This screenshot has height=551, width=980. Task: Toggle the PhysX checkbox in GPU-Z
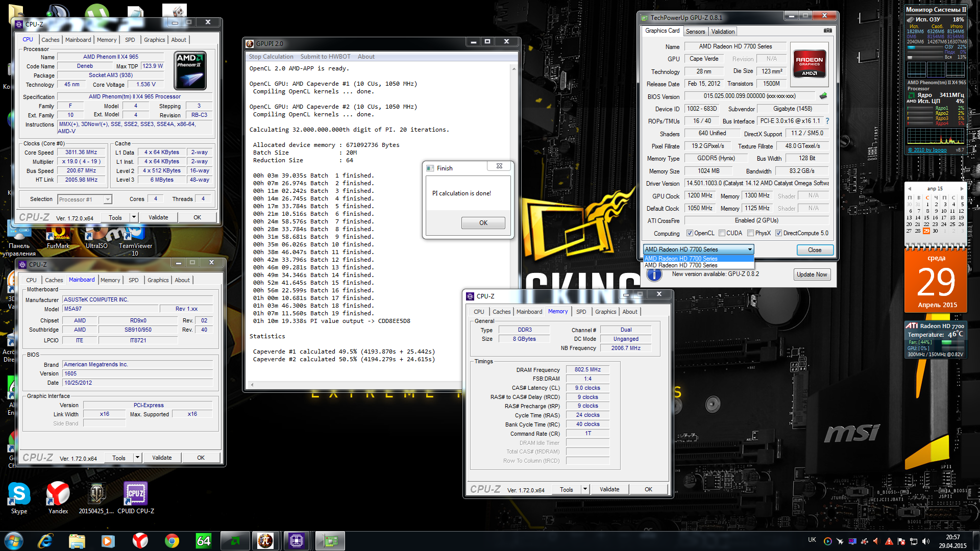point(750,233)
